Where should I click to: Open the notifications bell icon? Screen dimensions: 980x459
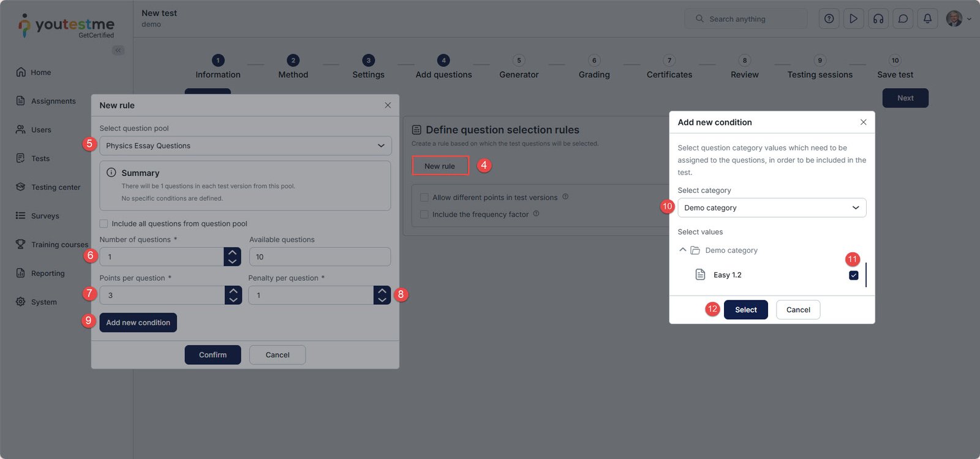click(927, 19)
